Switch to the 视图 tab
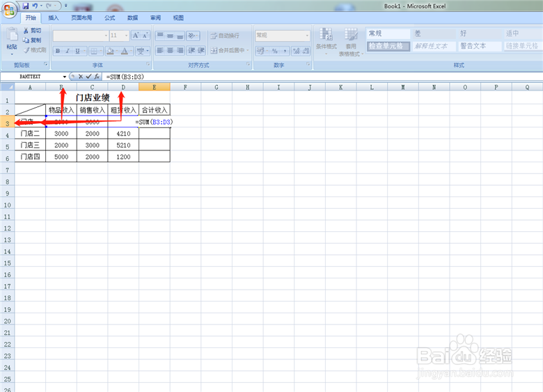The height and width of the screenshot is (392, 543). point(178,18)
